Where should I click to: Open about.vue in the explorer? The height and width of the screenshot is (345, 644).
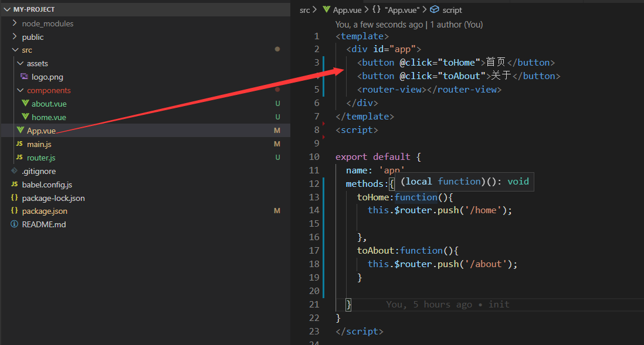(49, 104)
